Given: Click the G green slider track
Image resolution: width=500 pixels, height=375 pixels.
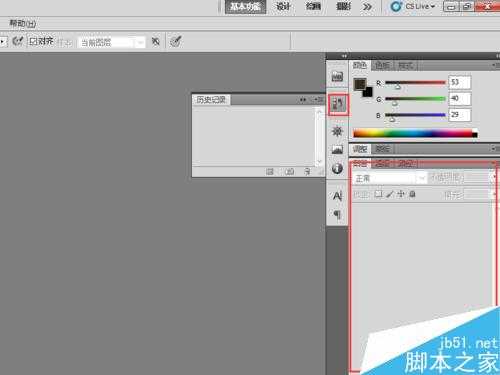Looking at the screenshot, I should tap(415, 99).
